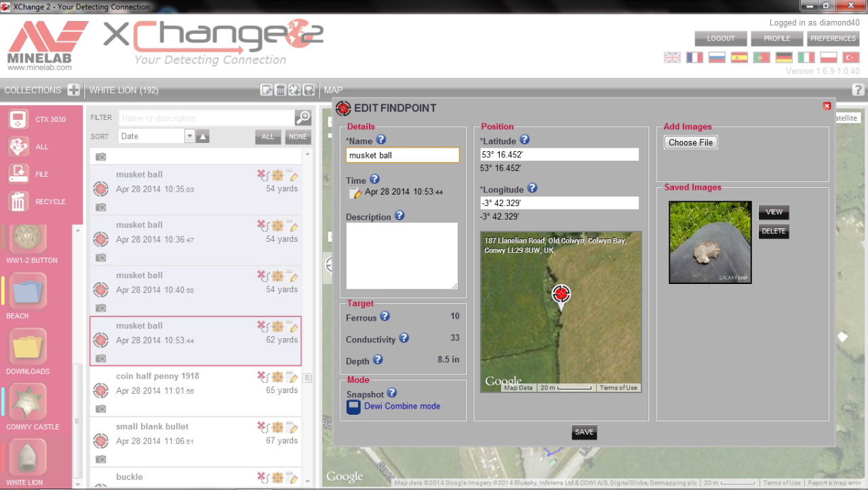Add a new collection with plus icon
Screen dimensions: 868x490
pos(73,90)
